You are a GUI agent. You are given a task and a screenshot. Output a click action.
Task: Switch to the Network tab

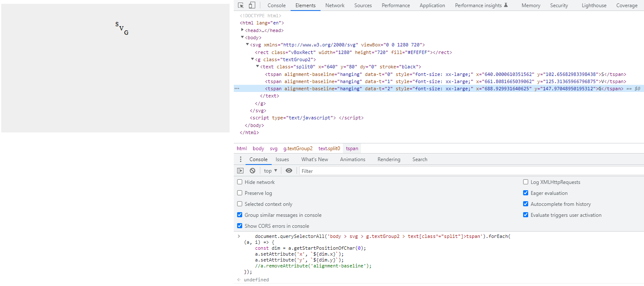(x=335, y=5)
